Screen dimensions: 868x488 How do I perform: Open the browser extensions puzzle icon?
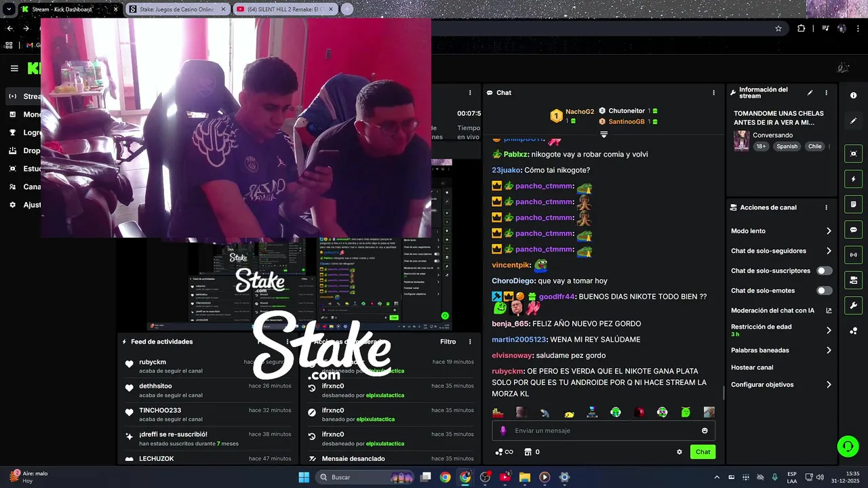[x=802, y=28]
